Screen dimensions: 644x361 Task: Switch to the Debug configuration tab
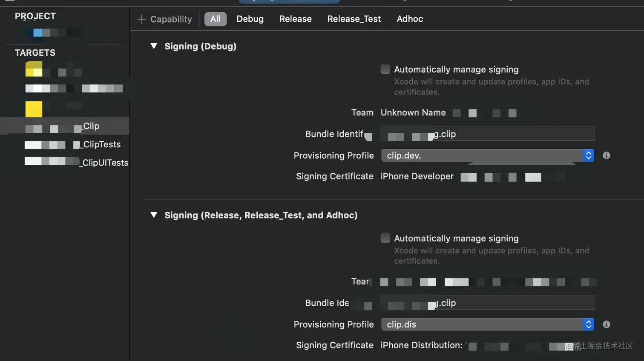(x=250, y=19)
